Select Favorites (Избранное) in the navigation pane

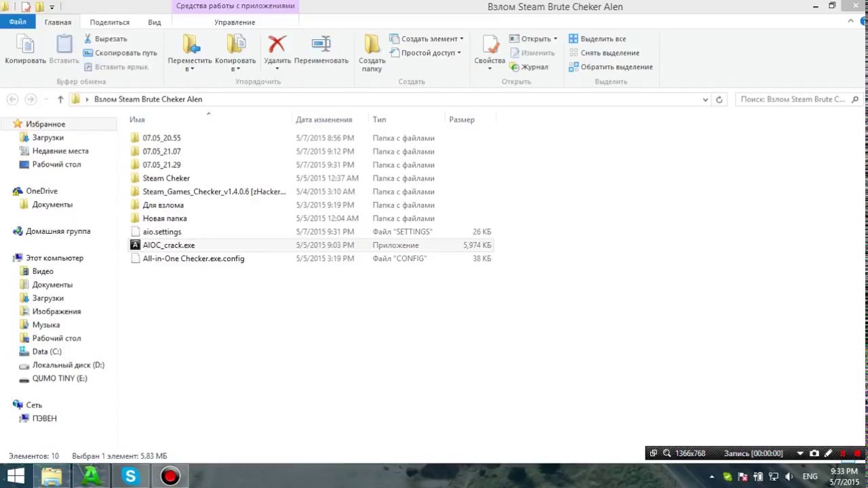[45, 124]
